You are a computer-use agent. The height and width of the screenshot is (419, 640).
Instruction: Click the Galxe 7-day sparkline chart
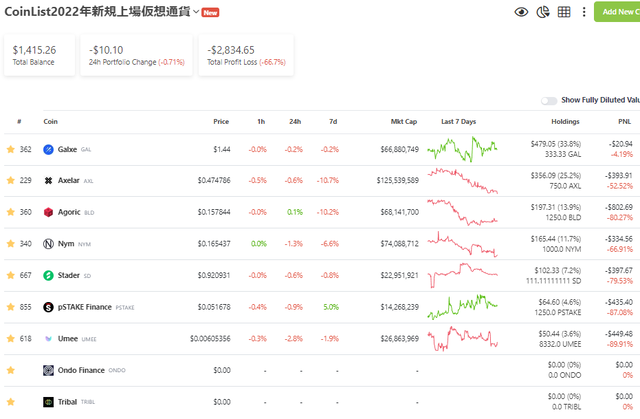(x=462, y=149)
